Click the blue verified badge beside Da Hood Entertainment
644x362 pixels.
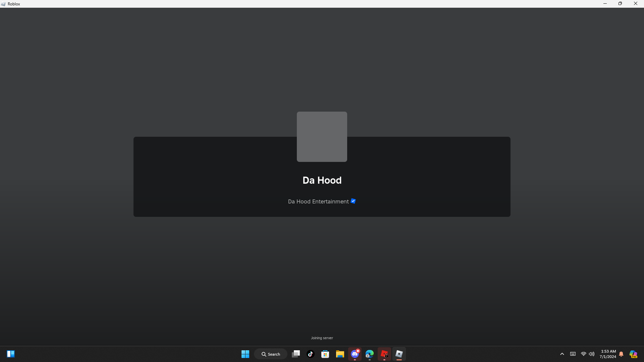coord(353,201)
